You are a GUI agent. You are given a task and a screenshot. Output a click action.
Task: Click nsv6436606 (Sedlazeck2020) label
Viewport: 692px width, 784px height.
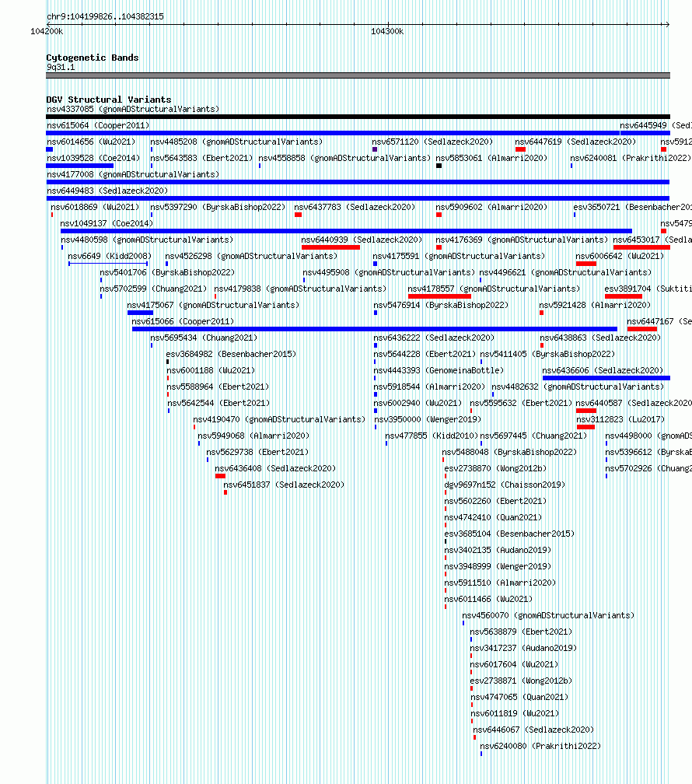tap(603, 370)
